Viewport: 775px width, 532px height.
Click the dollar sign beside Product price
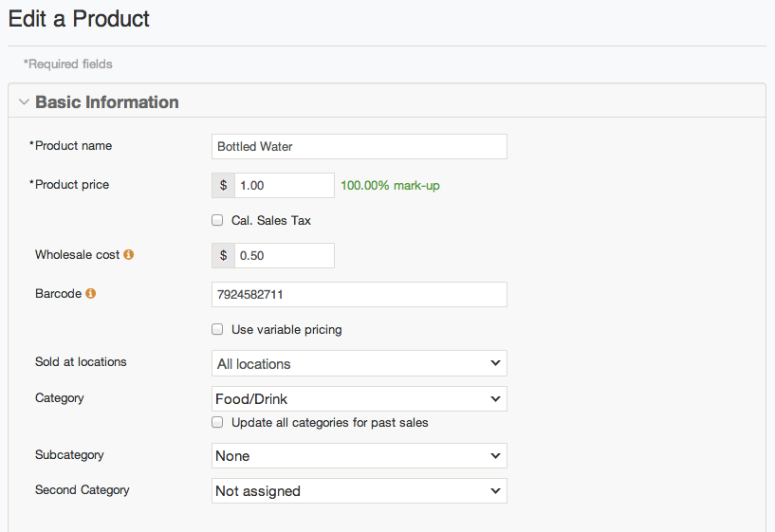[x=224, y=185]
